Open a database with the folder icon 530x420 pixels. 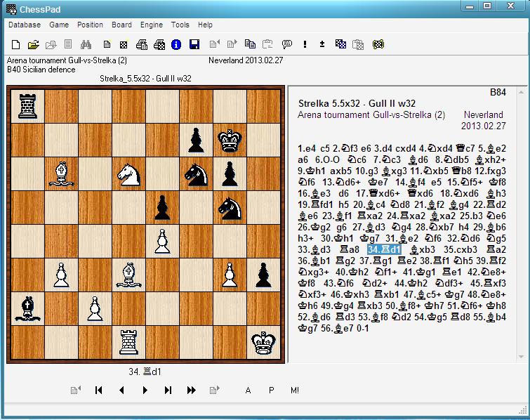click(33, 44)
